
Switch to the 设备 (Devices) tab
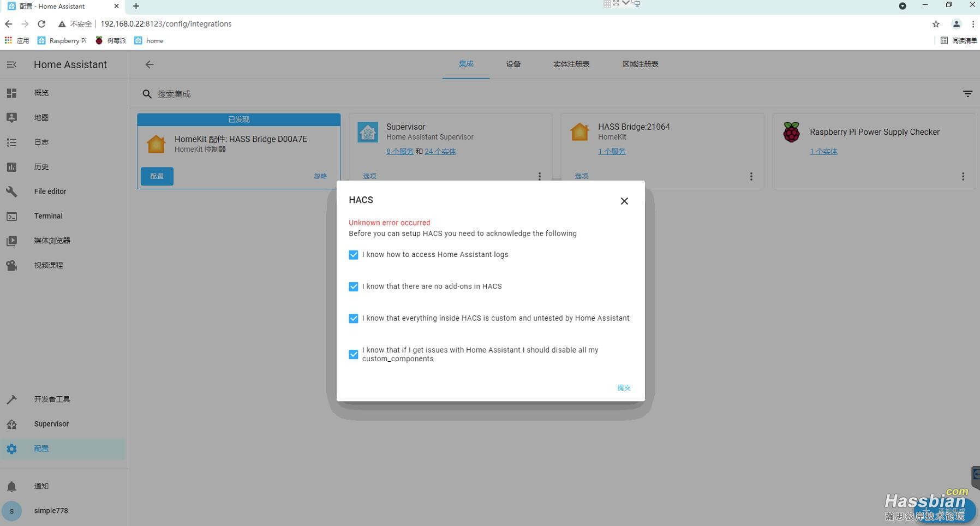[x=513, y=64]
